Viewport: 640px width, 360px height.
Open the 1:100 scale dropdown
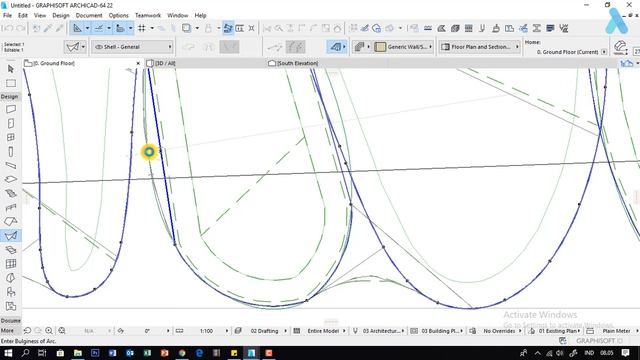point(207,331)
